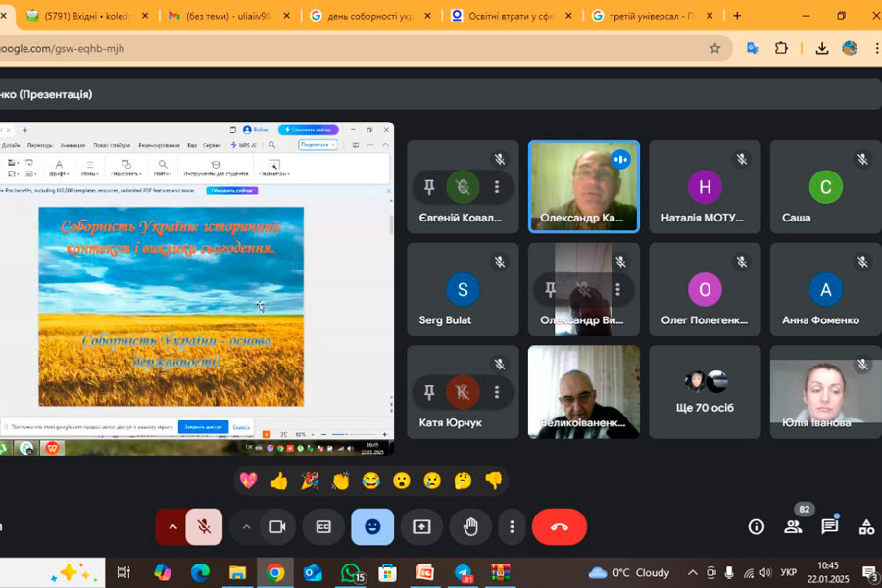
Task: Click the Chrome address bar URL
Action: 62,48
